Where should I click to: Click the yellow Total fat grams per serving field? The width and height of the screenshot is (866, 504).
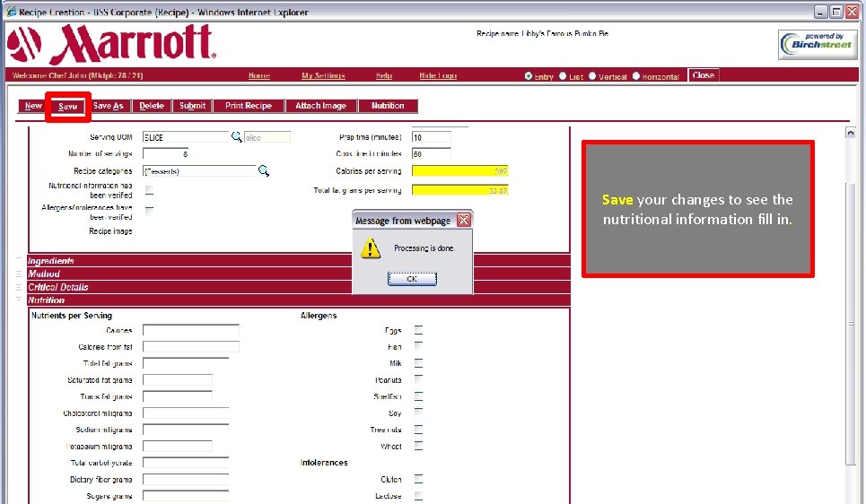460,190
